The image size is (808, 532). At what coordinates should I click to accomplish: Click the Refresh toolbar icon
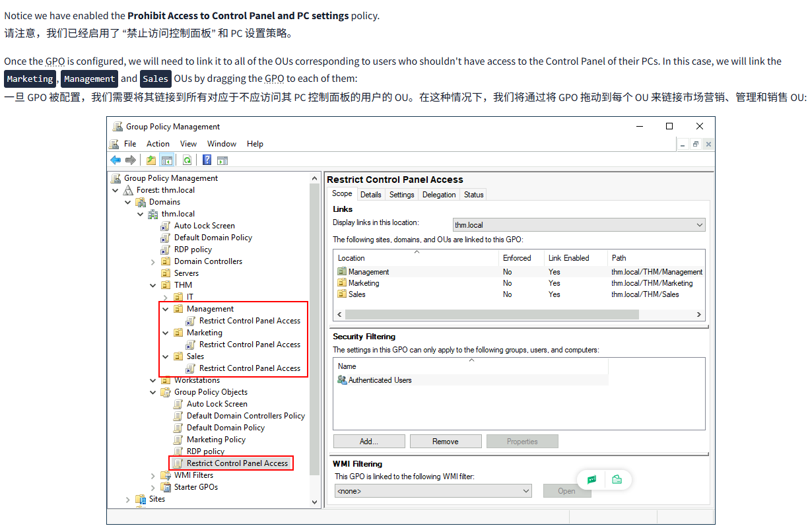(x=187, y=160)
